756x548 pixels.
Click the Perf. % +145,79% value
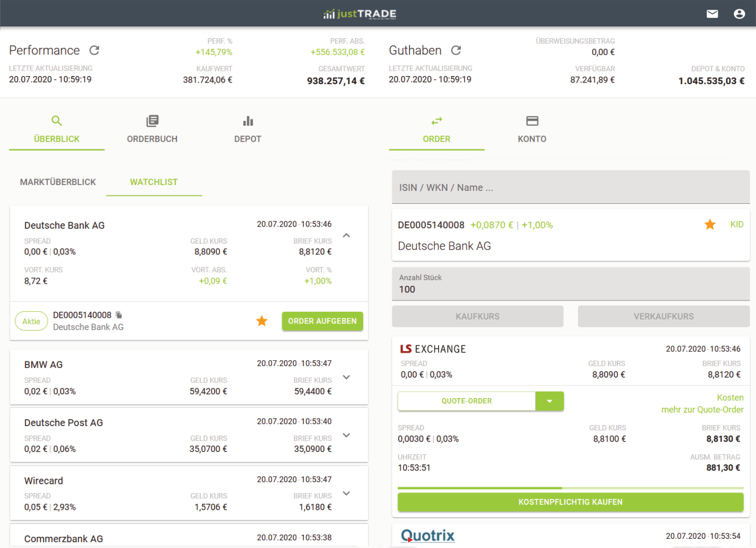pos(214,52)
